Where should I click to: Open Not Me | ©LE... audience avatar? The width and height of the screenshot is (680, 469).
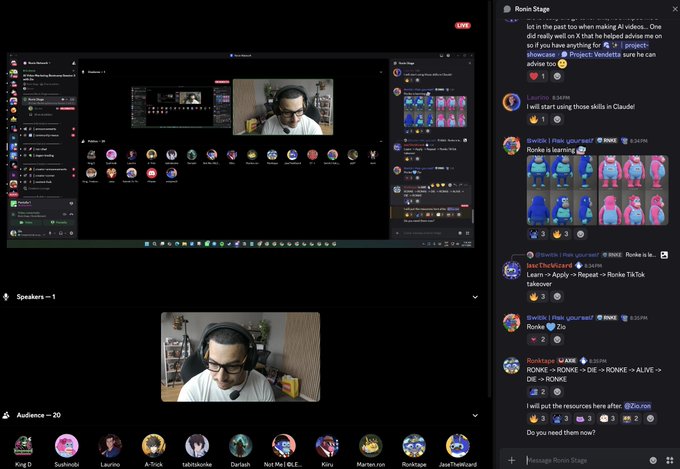tap(284, 446)
